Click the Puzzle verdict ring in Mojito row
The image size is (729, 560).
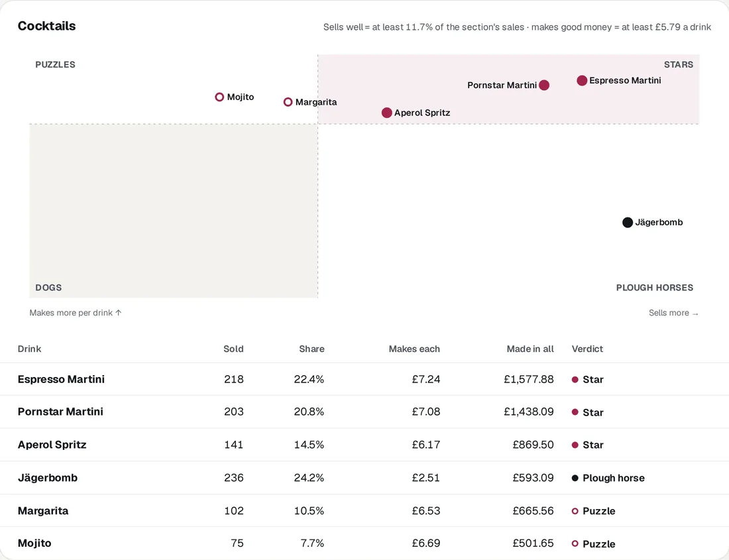575,543
